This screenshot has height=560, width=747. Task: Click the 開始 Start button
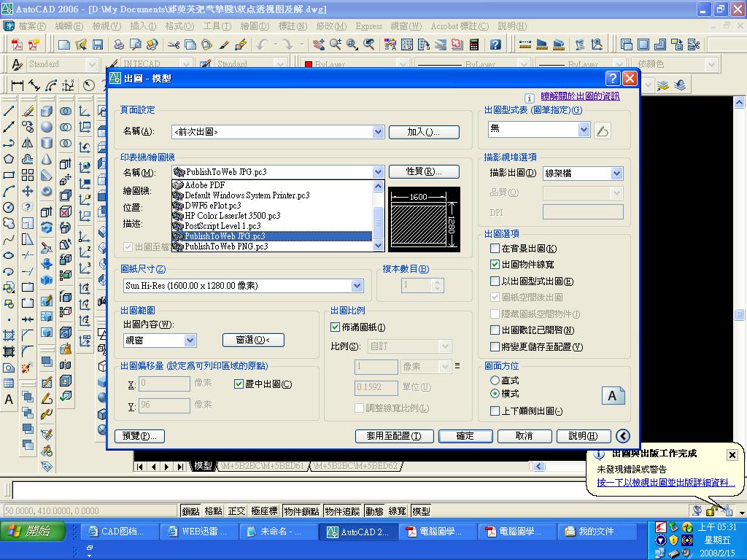34,531
